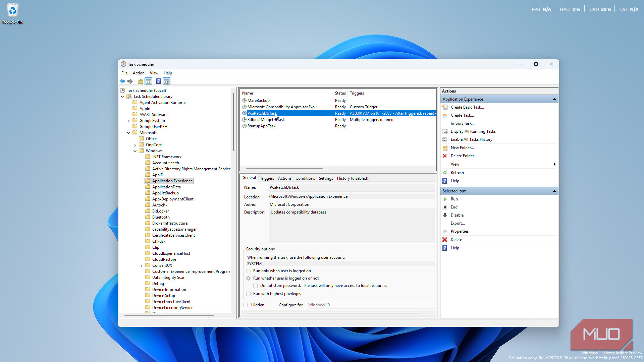The image size is (644, 362).
Task: Click the Back arrow toolbar icon
Action: pos(122,81)
